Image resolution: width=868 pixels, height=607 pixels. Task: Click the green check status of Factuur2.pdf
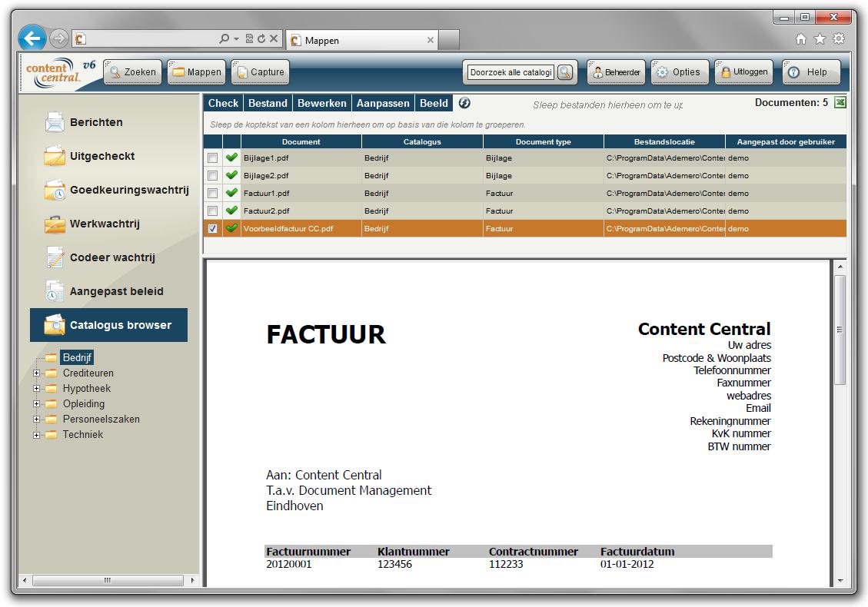[231, 211]
